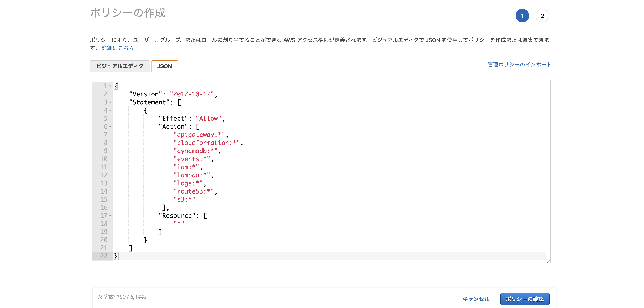Open 管理ポリシーのインポート
Screen dimensions: 644x308
[x=518, y=65]
